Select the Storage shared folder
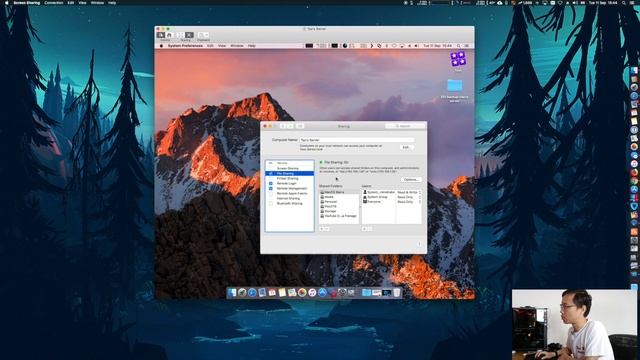The width and height of the screenshot is (640, 360). 339,211
